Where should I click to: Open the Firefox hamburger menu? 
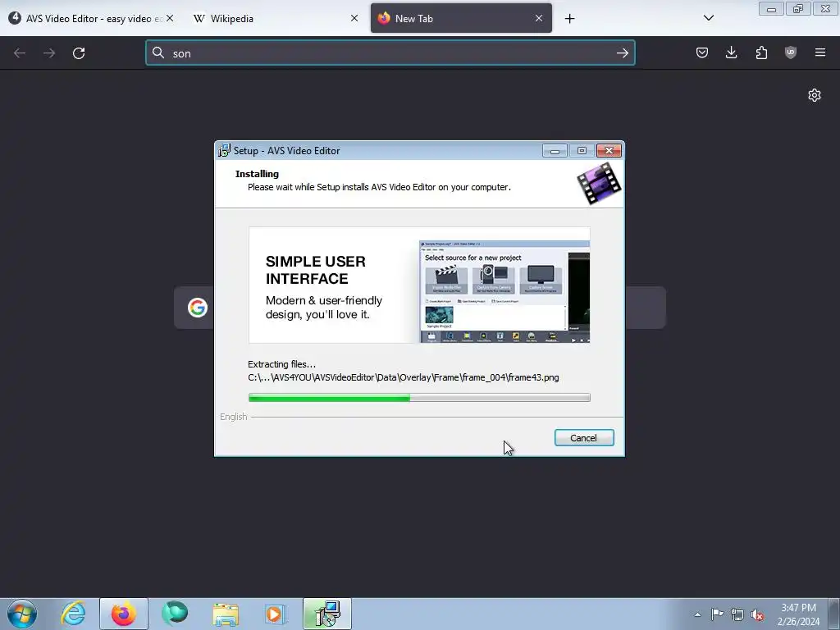[820, 52]
